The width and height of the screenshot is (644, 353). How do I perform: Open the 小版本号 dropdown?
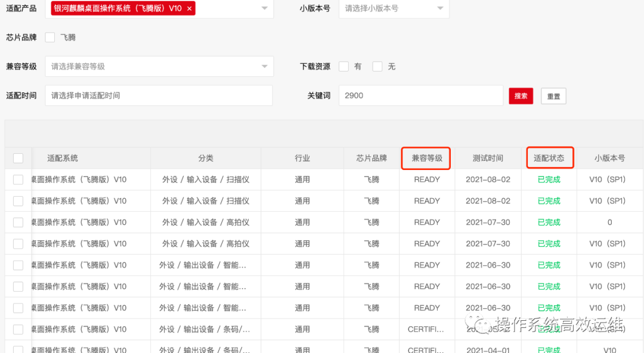point(394,8)
